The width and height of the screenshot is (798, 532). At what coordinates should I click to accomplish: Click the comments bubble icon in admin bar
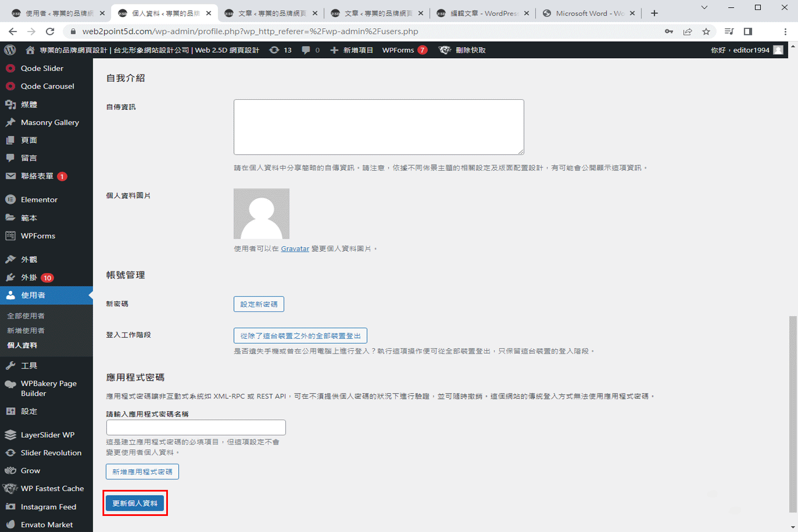click(x=306, y=50)
